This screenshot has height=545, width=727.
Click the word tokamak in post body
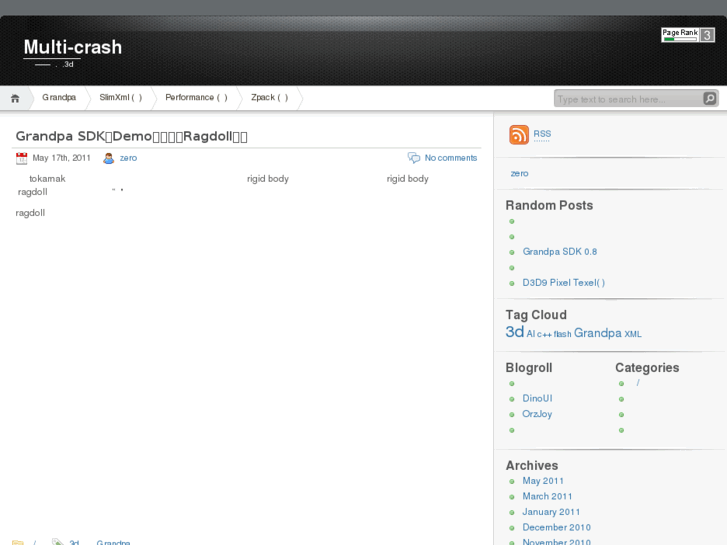[x=47, y=179]
